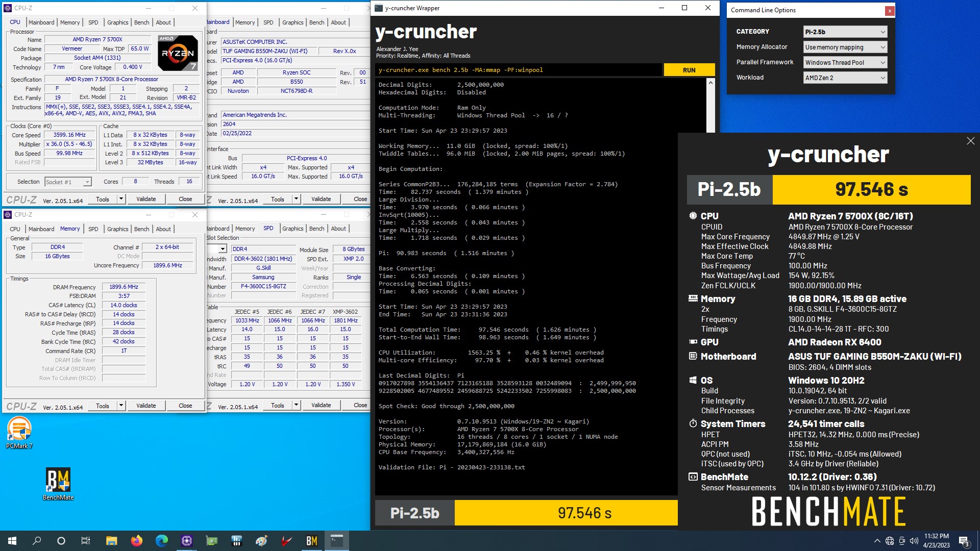Select SPD tab in the top-left CPU-Z window
The image size is (980, 551).
(93, 22)
